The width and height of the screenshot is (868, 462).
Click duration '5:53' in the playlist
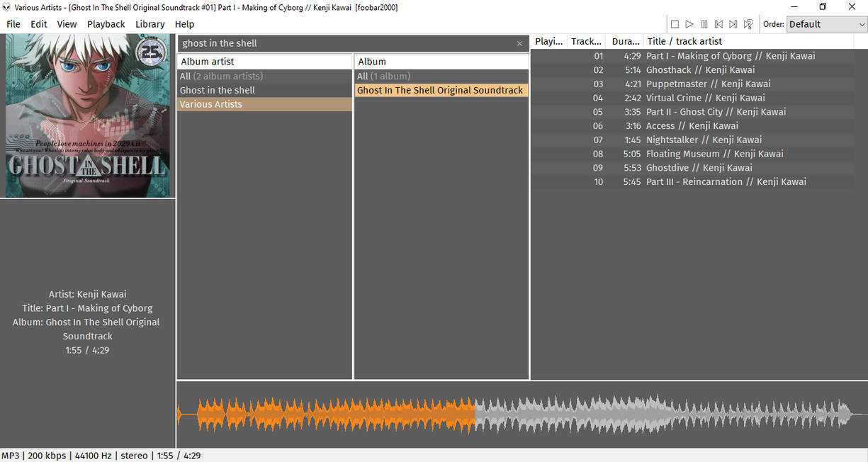632,168
